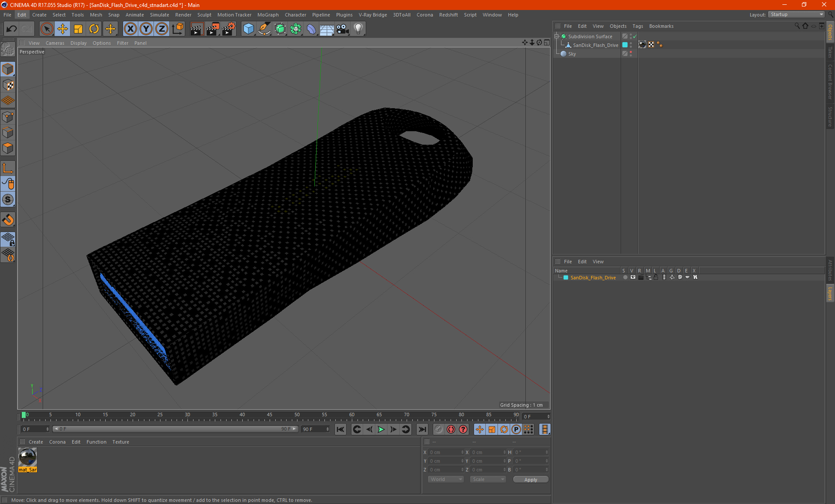Toggle position keyframe recording button
835x504 pixels.
pos(480,429)
